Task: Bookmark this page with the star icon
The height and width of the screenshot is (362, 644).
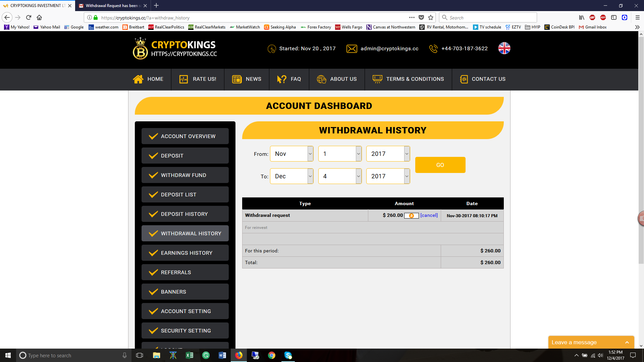Action: (431, 17)
